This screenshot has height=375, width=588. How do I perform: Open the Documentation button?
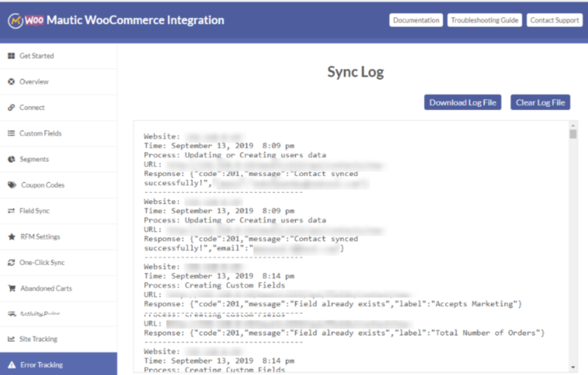(416, 20)
